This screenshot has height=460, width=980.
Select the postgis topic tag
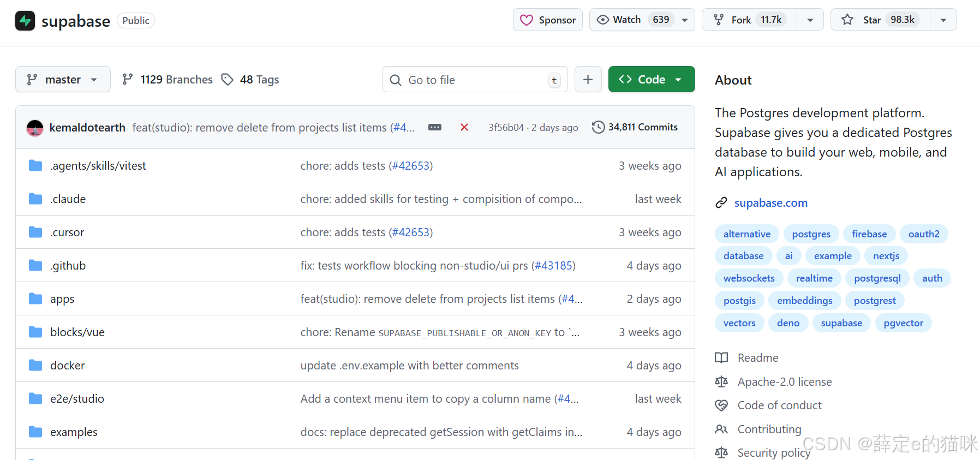739,301
